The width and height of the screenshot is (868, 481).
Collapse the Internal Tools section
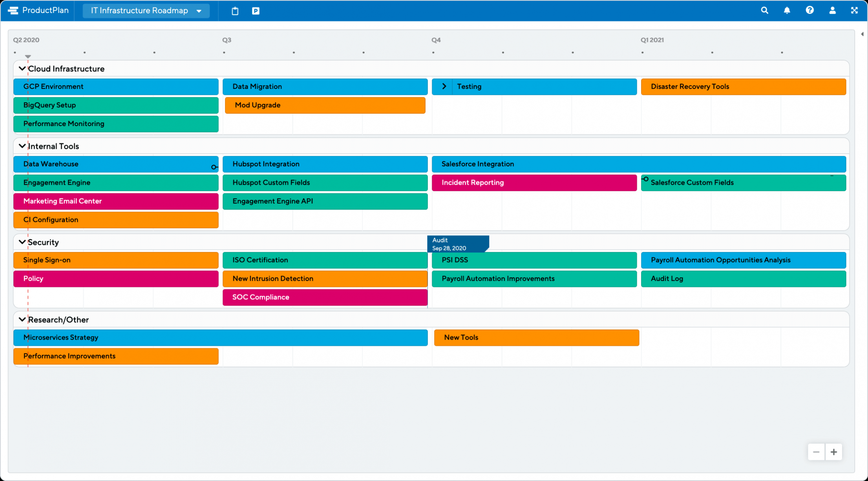pyautogui.click(x=22, y=146)
